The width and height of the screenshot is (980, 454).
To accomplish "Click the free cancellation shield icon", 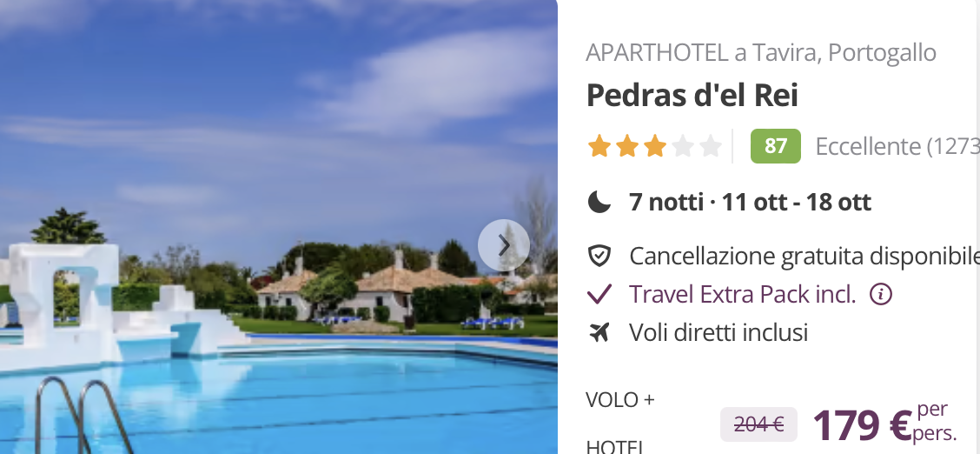I will point(599,256).
